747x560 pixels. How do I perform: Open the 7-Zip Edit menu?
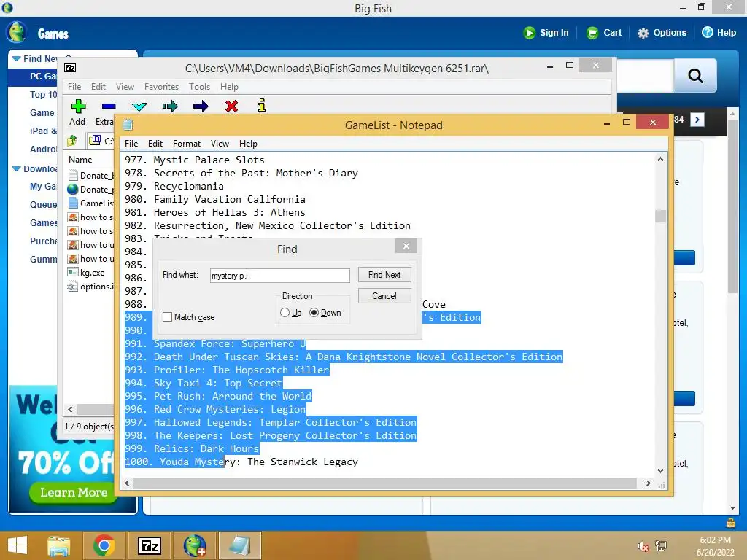tap(98, 87)
